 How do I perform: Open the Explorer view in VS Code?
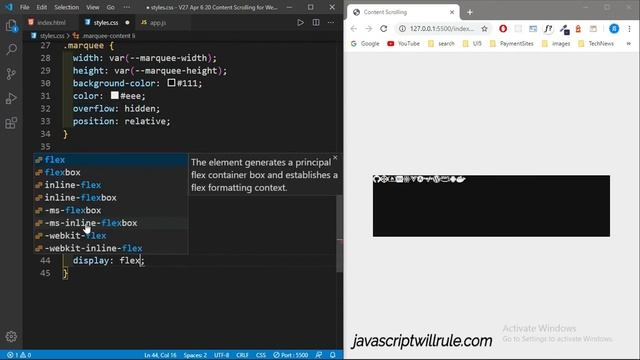pos(11,26)
